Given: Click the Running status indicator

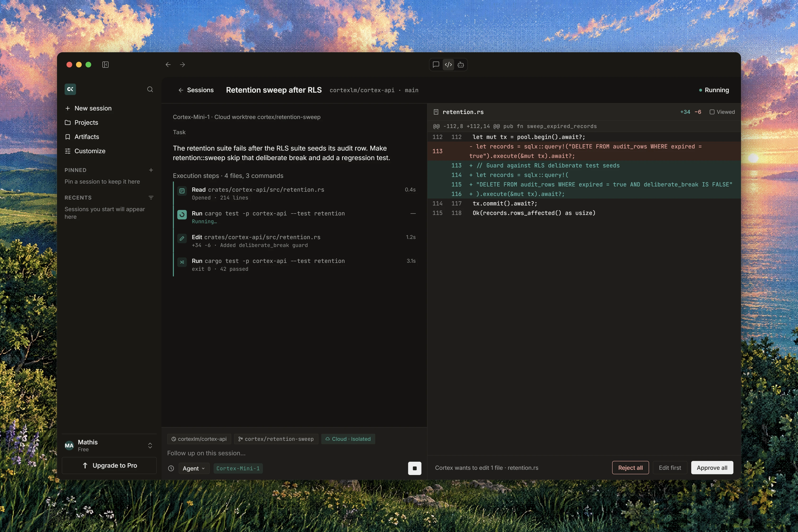Looking at the screenshot, I should click(714, 90).
